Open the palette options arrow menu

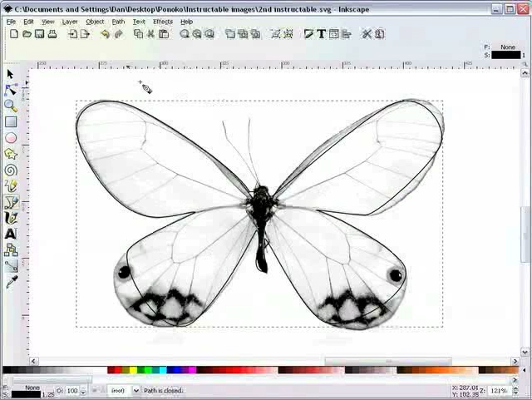tap(525, 370)
